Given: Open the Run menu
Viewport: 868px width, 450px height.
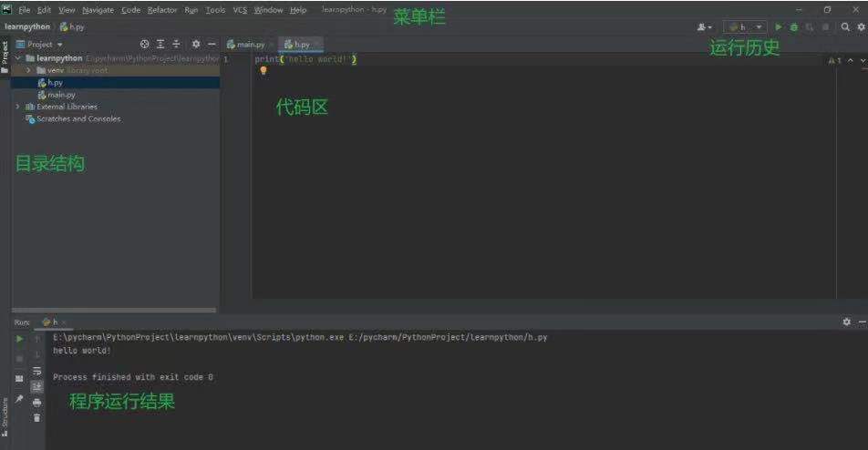Looking at the screenshot, I should coord(191,10).
